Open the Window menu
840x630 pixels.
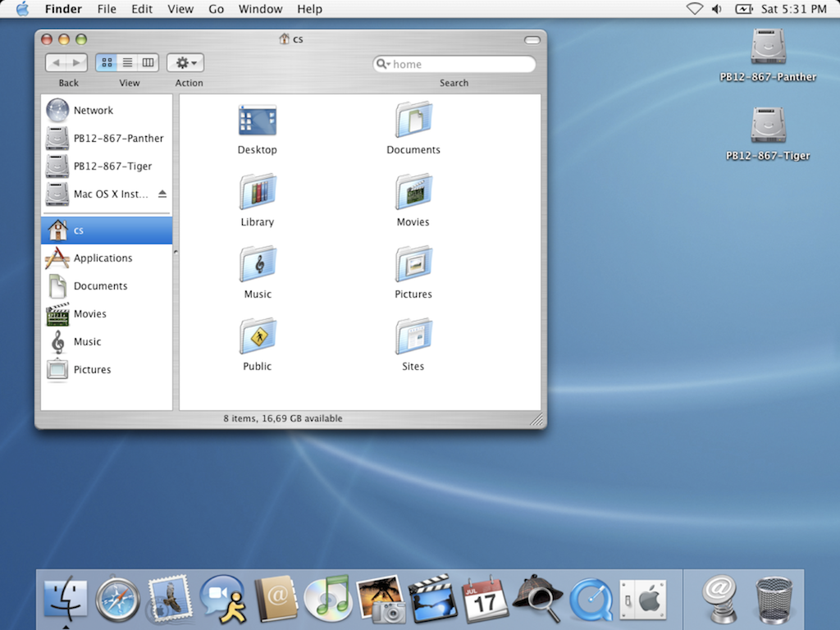(260, 9)
